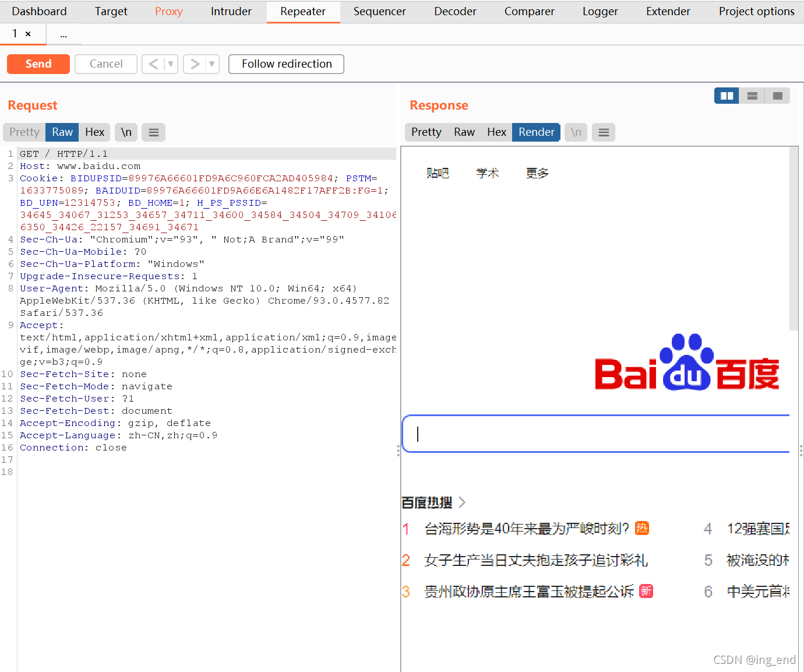
Task: Switch Request view to Hex
Action: tap(94, 132)
